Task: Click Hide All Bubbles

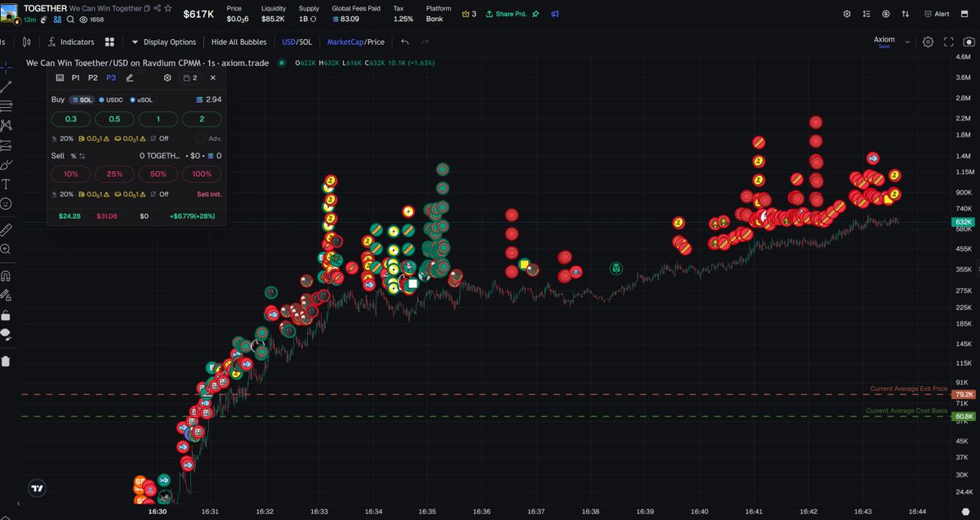Action: pos(238,42)
